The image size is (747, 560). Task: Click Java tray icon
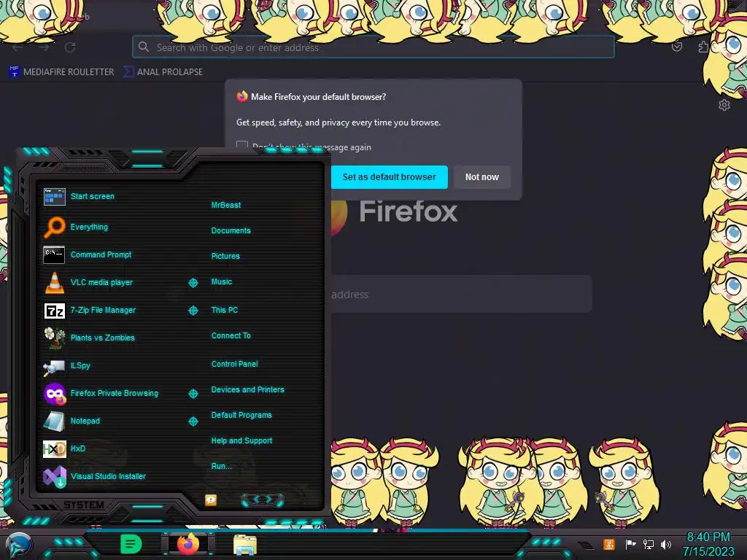tap(609, 544)
